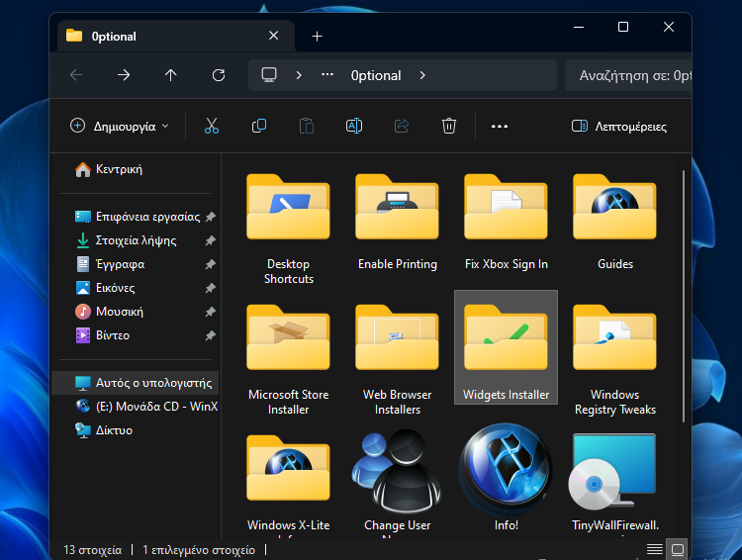The height and width of the screenshot is (560, 742).
Task: Switch to large thumbnails view
Action: 677,549
